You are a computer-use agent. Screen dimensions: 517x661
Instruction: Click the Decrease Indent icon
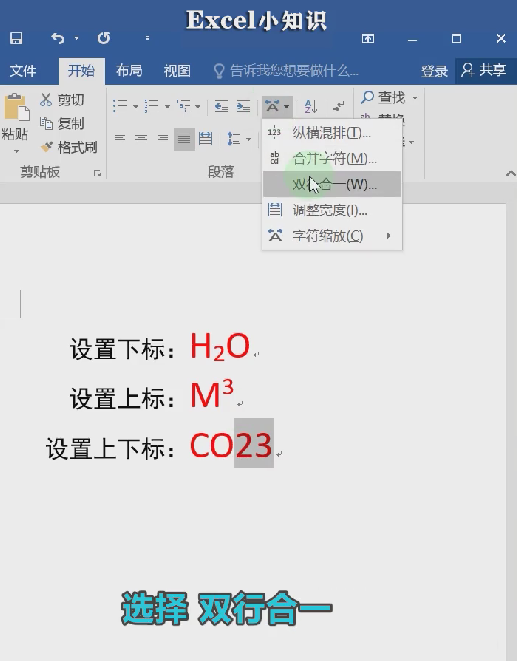pyautogui.click(x=221, y=106)
